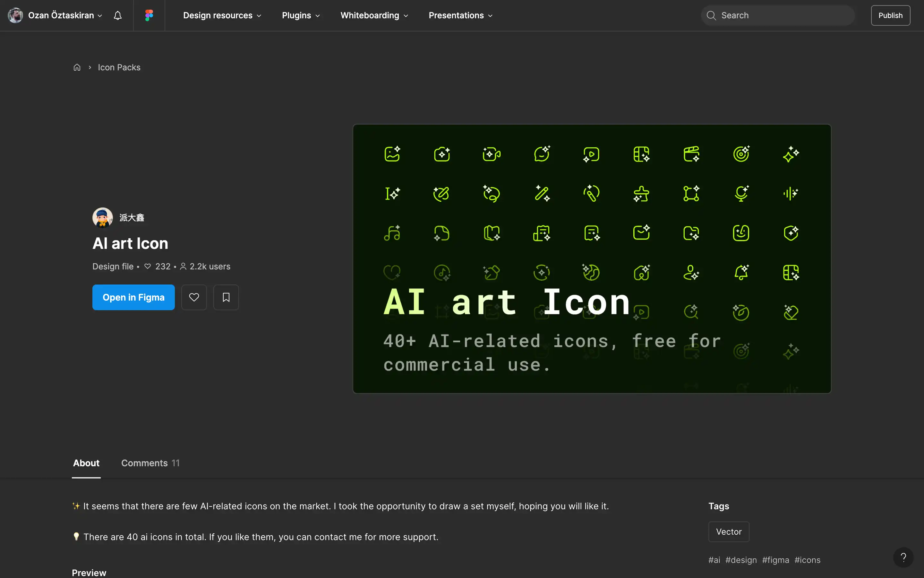Focus the Search input field
Image resolution: width=924 pixels, height=578 pixels.
(x=778, y=15)
